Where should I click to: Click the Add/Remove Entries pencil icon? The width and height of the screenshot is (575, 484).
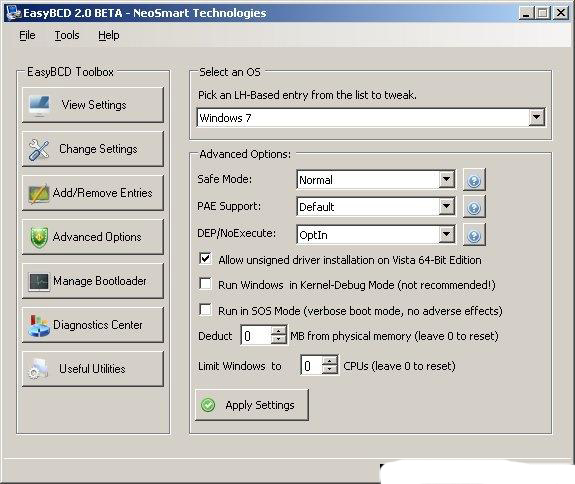tap(39, 193)
